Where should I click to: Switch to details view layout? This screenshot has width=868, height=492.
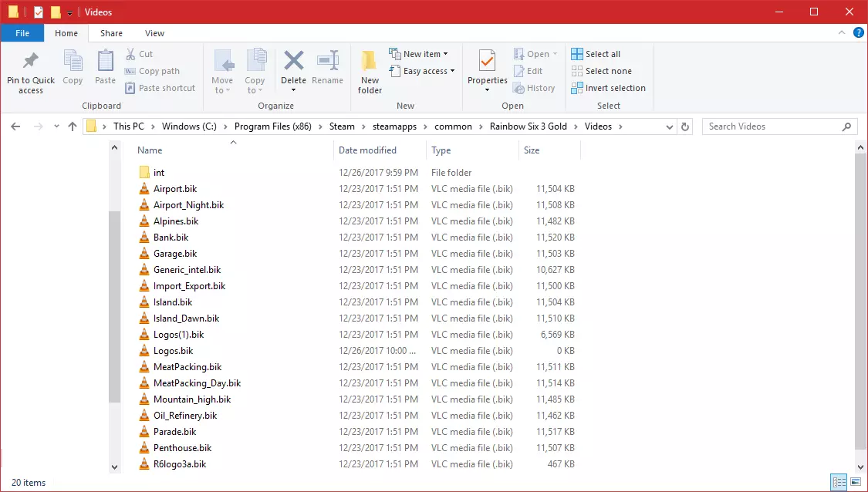[x=839, y=482]
